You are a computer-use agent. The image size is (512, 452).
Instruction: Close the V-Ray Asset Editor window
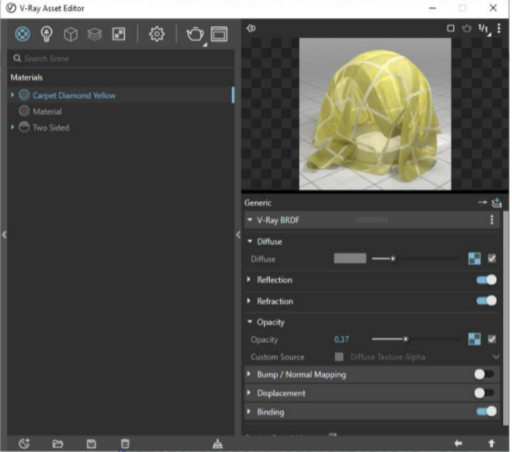(493, 8)
